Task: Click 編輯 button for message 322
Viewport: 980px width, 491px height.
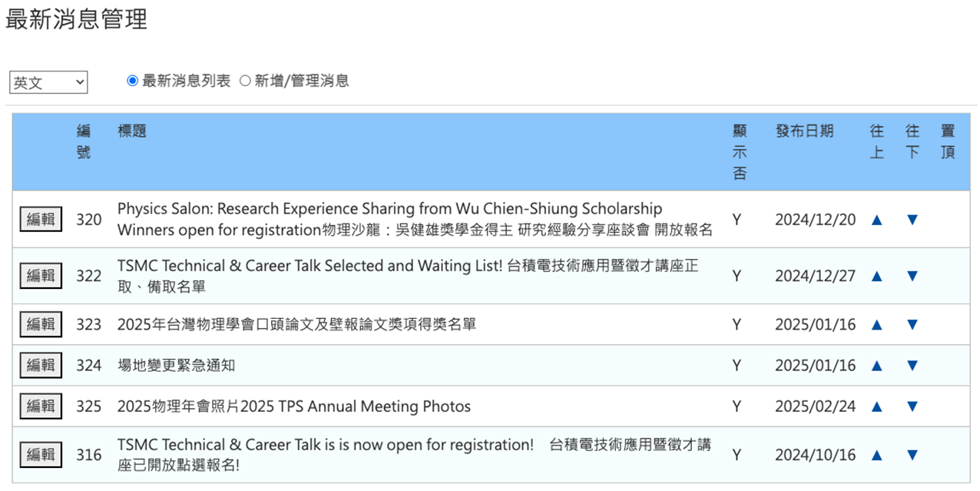Action: (x=41, y=275)
